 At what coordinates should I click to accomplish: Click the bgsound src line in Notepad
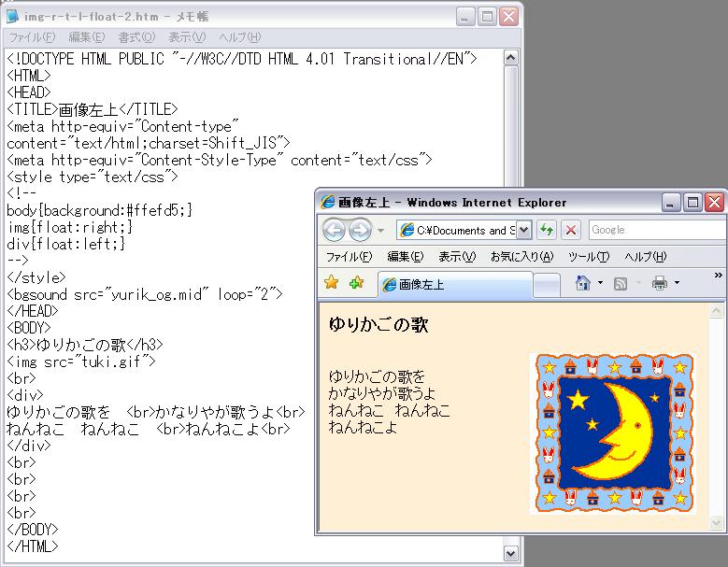pos(145,294)
